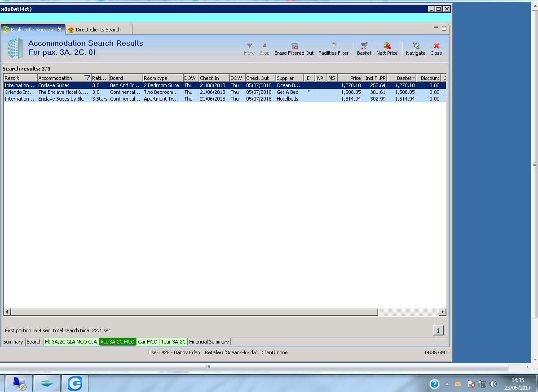
Task: Open the Facilities Filter
Action: (x=334, y=49)
